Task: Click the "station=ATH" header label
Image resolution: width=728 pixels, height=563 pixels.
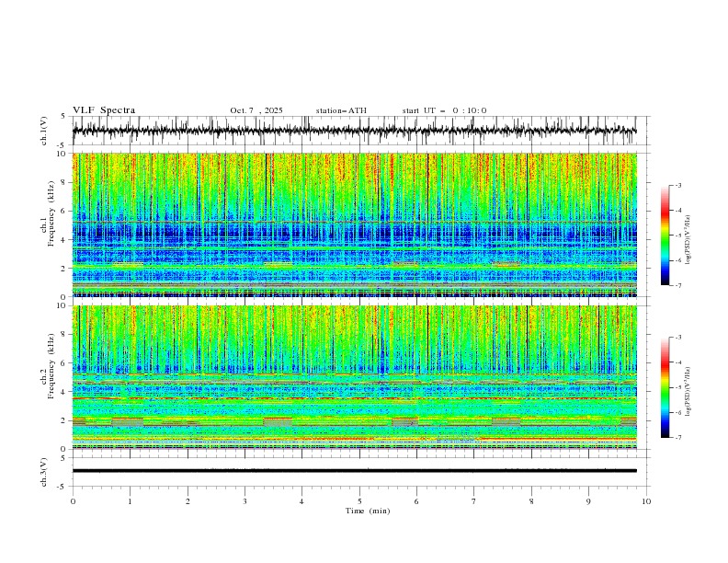Action: (341, 110)
